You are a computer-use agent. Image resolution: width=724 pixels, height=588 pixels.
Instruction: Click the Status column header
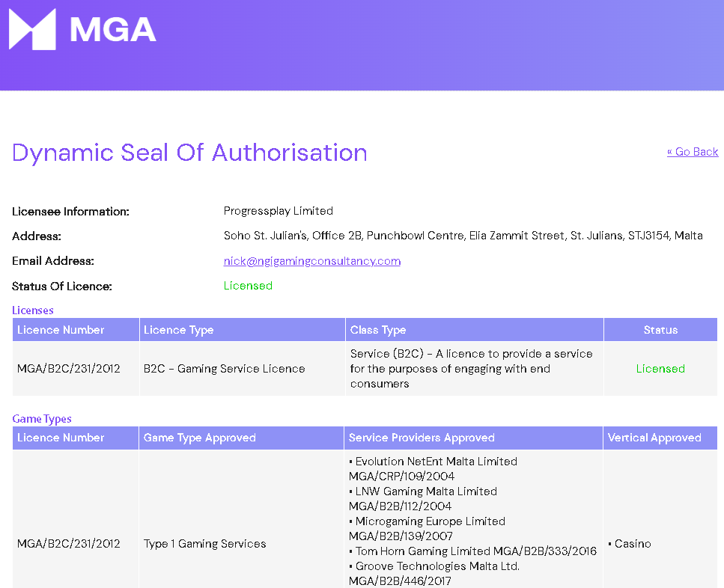(x=661, y=330)
